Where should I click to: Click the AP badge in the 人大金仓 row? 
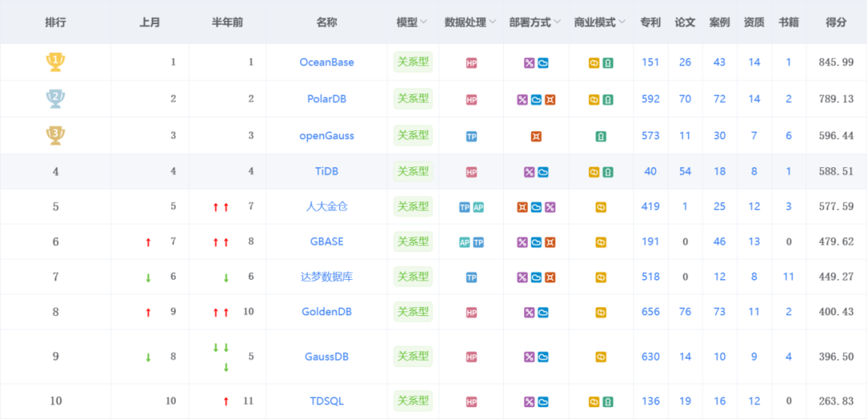pos(478,207)
